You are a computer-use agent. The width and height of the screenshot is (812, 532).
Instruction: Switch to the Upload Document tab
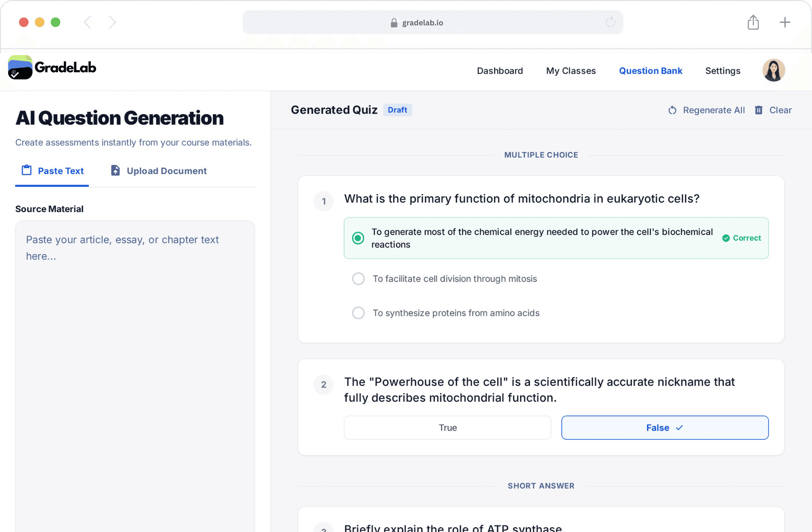point(167,170)
